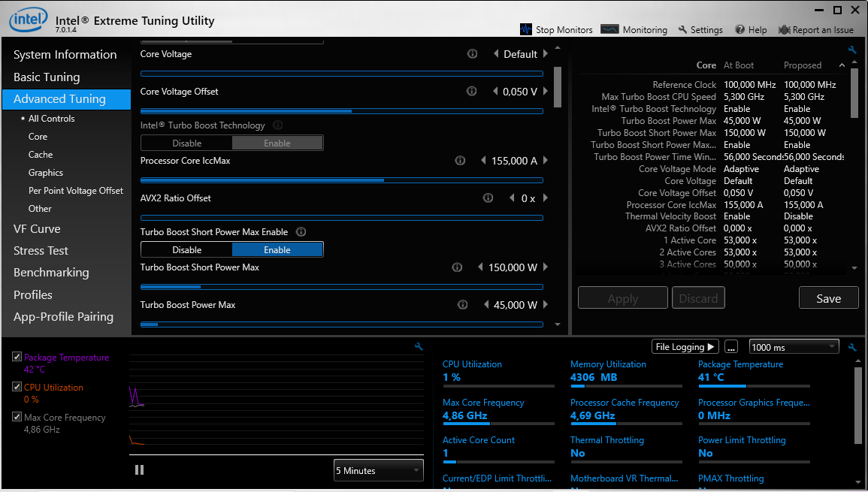The image size is (868, 492).
Task: Show info for Core Voltage Offset
Action: coord(472,92)
